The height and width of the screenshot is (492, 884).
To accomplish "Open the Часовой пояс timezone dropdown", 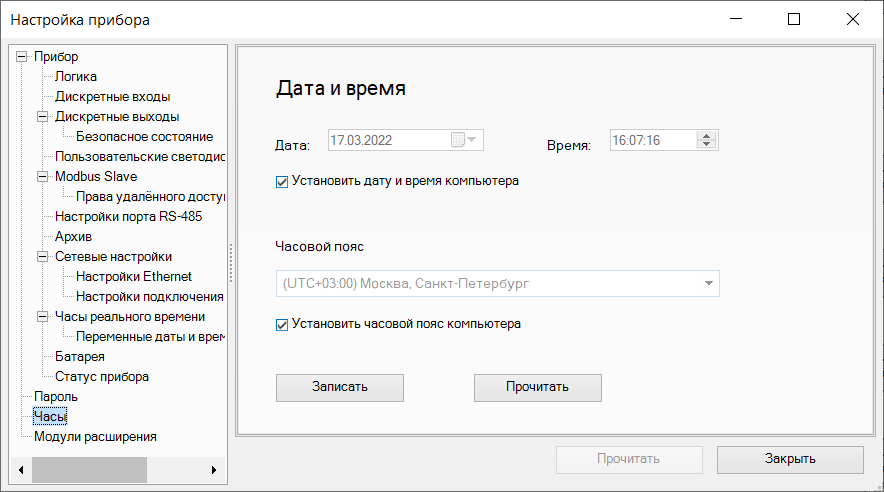I will [x=709, y=284].
